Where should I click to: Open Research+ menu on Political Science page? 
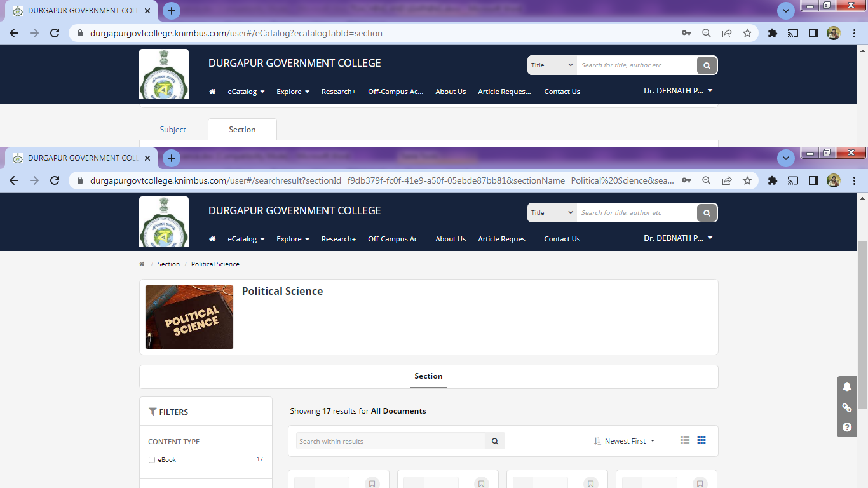(338, 239)
